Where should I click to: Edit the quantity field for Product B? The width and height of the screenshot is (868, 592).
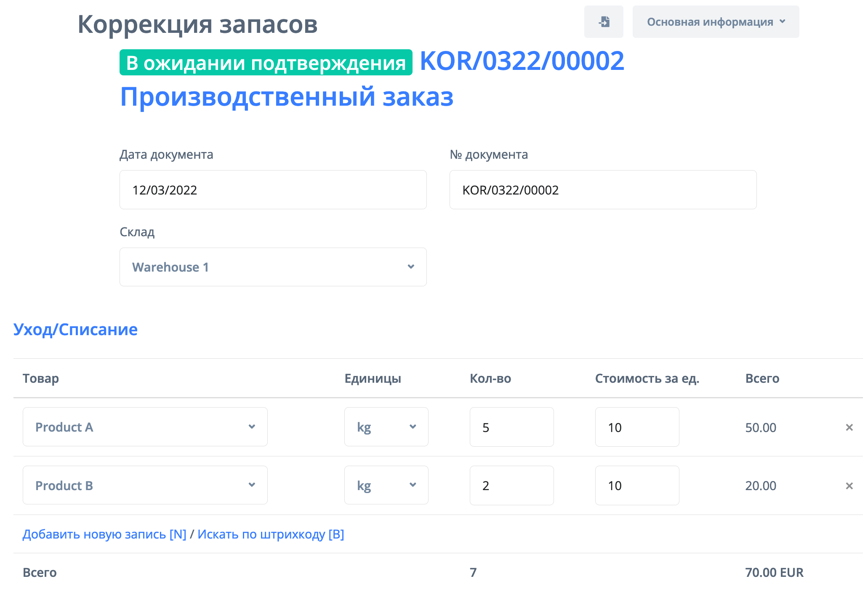tap(511, 485)
